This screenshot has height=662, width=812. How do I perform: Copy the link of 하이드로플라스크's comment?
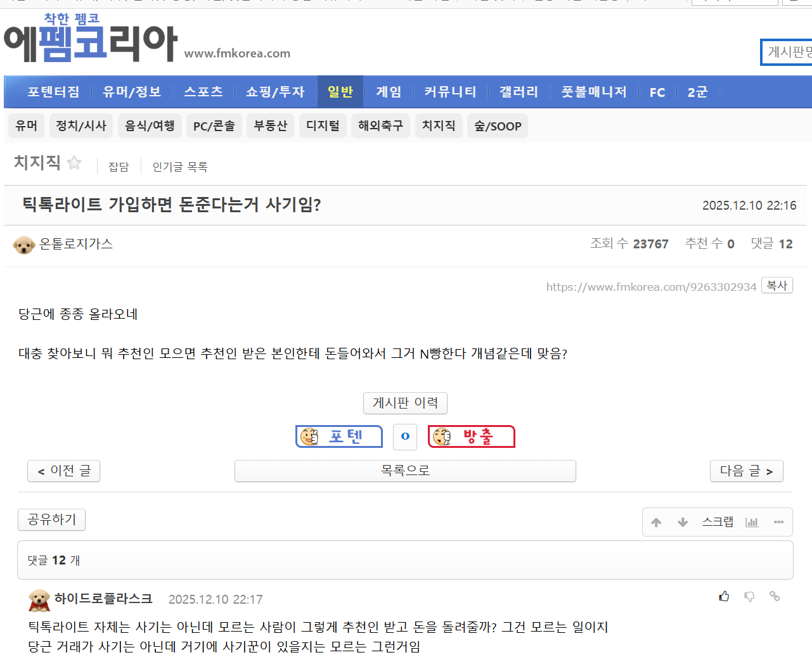[x=775, y=596]
